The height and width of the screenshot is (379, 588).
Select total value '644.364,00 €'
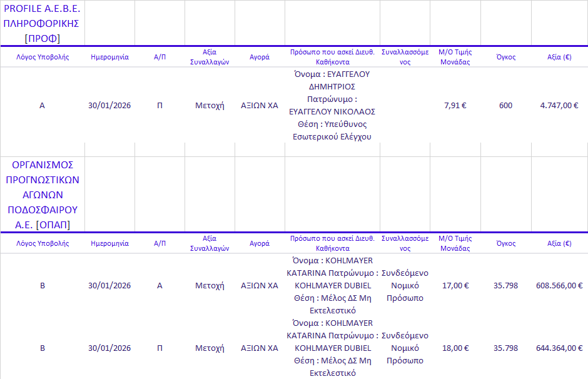pos(559,348)
